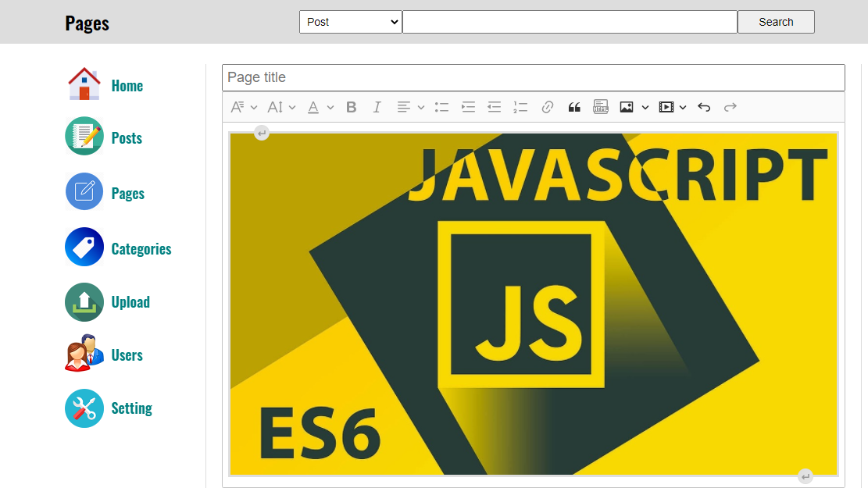Redo the last edit

click(x=730, y=107)
